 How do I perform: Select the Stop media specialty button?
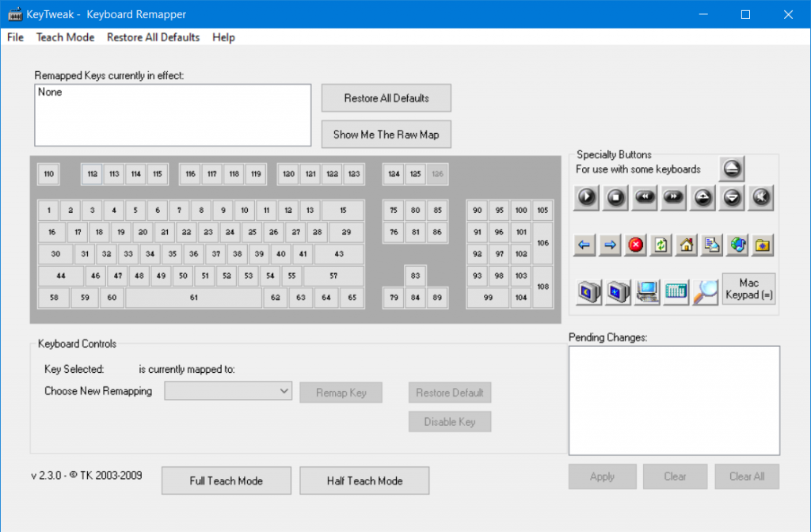615,198
